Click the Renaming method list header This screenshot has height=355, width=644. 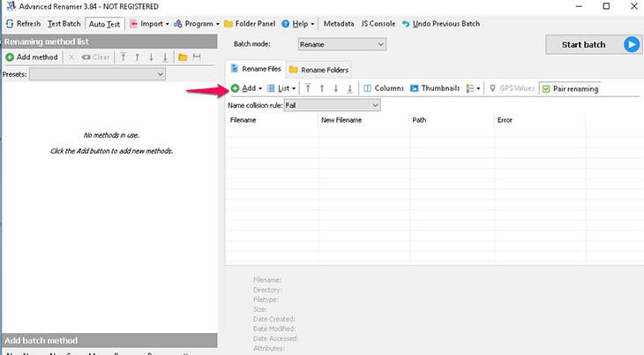tap(109, 42)
